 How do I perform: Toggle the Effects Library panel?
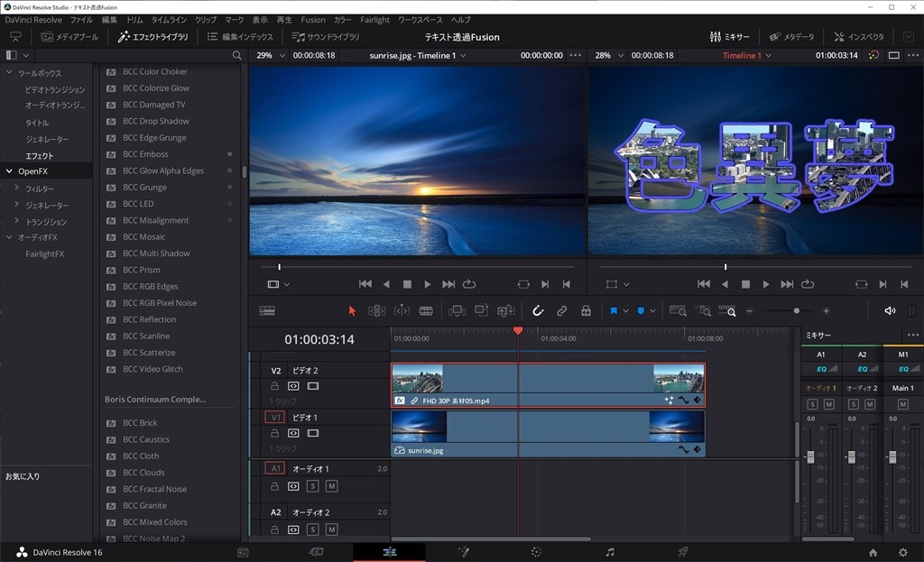coord(153,36)
